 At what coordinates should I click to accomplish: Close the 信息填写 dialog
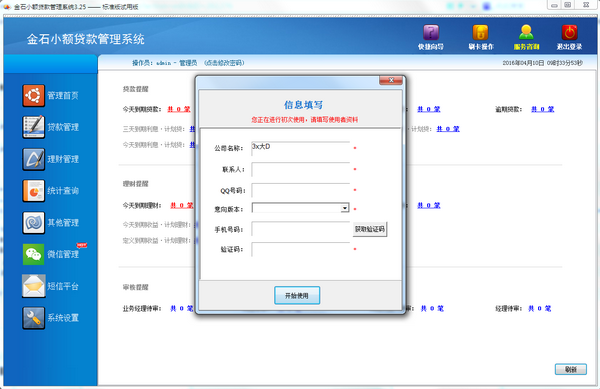click(391, 80)
